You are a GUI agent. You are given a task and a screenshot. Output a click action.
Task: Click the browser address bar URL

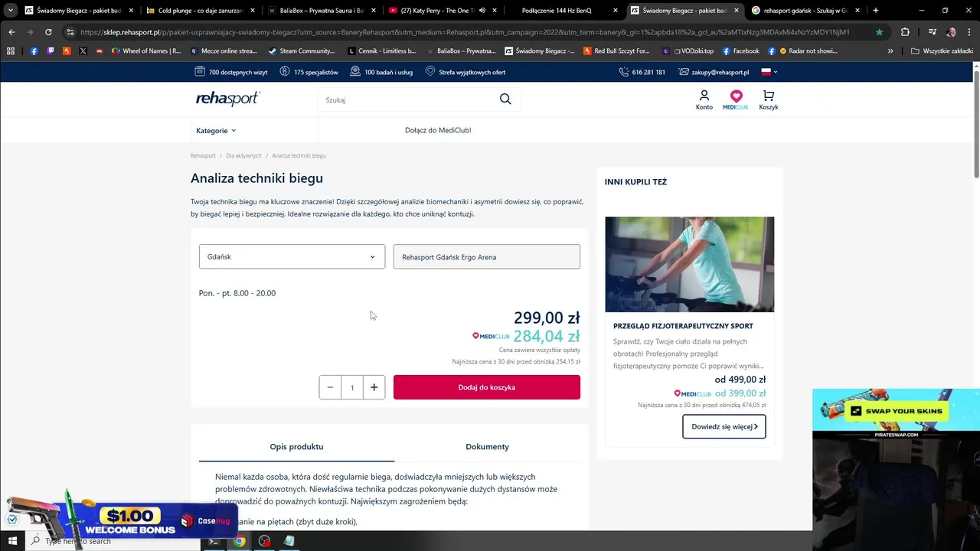(465, 32)
